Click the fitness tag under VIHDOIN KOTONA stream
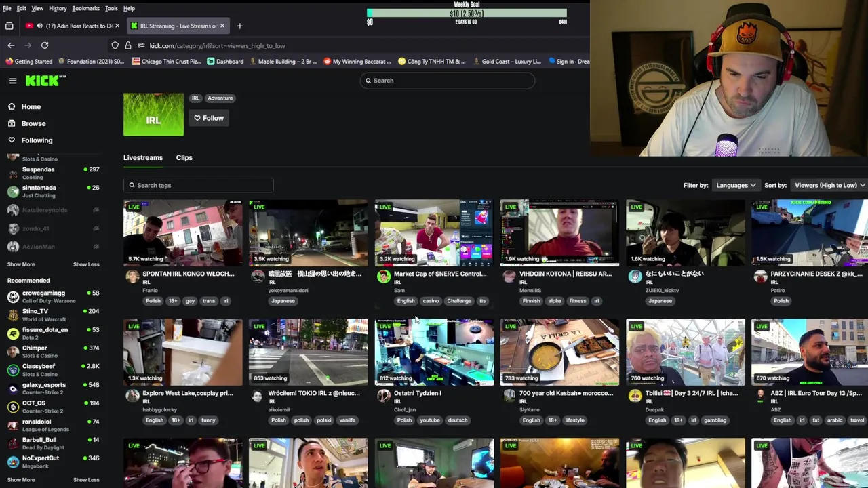 (578, 301)
